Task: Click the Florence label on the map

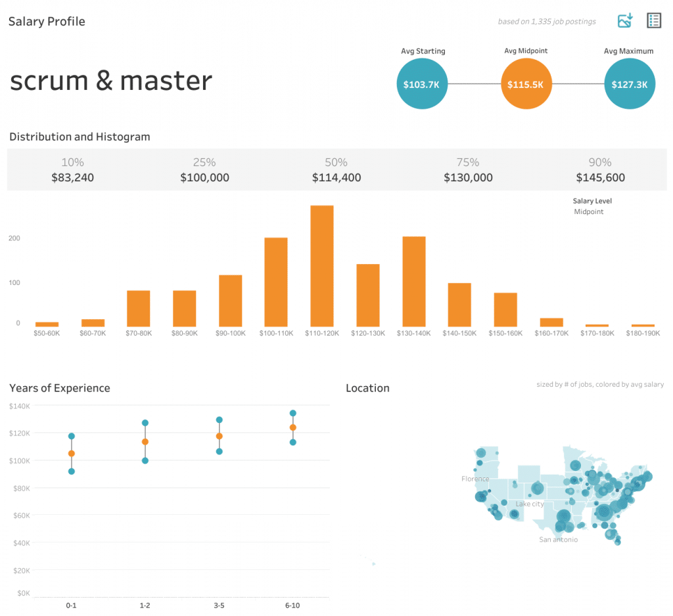Action: tap(475, 479)
